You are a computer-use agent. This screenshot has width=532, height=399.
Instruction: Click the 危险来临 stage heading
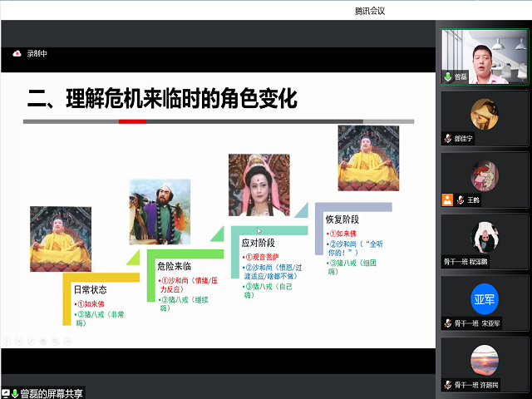click(x=174, y=266)
